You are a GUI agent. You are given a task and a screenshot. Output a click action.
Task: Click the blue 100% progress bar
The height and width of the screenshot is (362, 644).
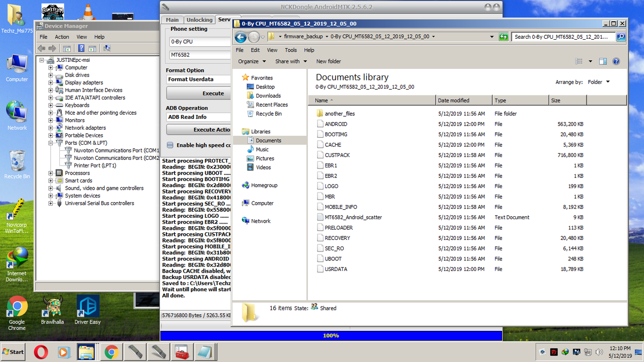[x=331, y=335]
